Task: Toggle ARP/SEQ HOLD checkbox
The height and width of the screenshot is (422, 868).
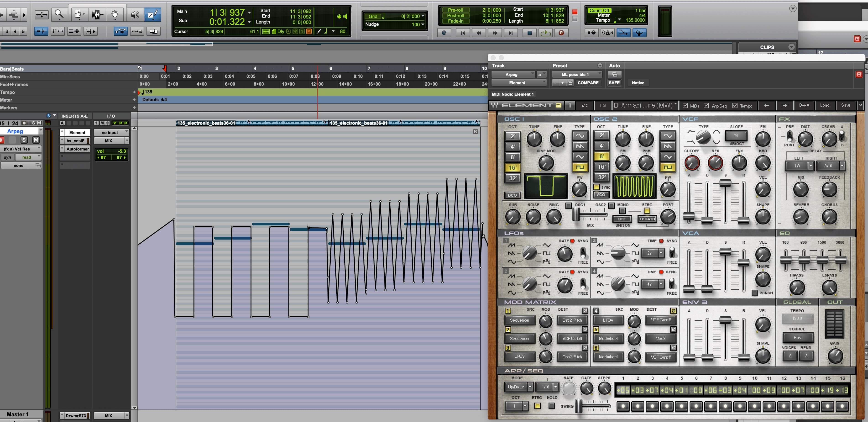Action: [x=552, y=406]
